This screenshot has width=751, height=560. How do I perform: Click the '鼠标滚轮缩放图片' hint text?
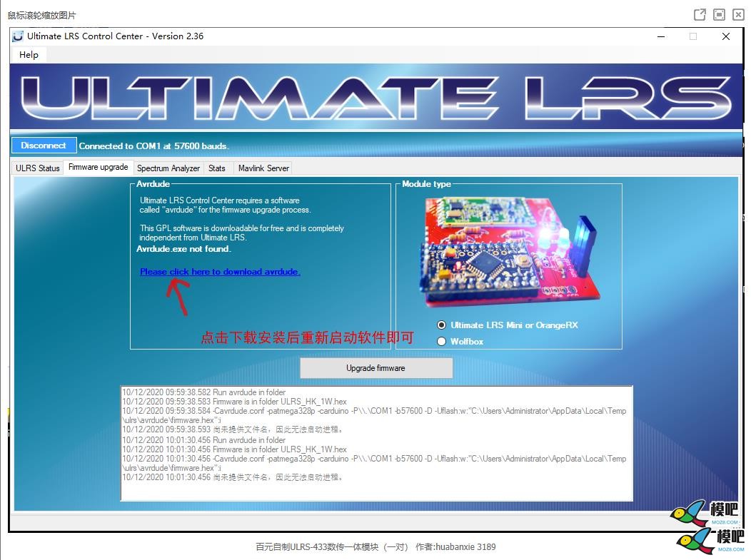41,15
